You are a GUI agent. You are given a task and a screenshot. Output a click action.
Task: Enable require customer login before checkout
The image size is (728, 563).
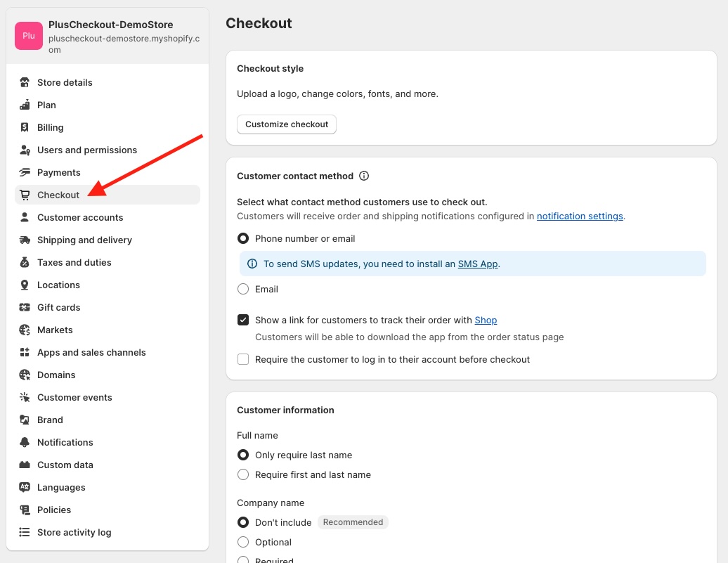pos(243,359)
